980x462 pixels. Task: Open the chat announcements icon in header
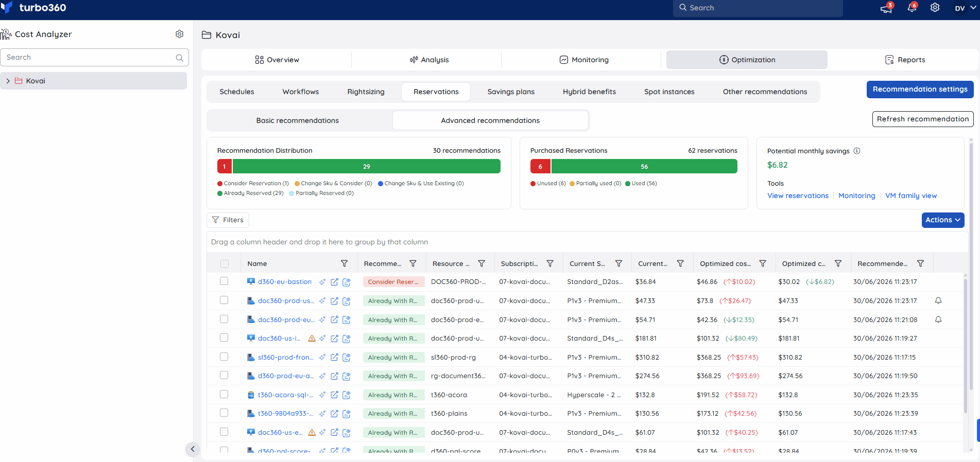pyautogui.click(x=886, y=8)
